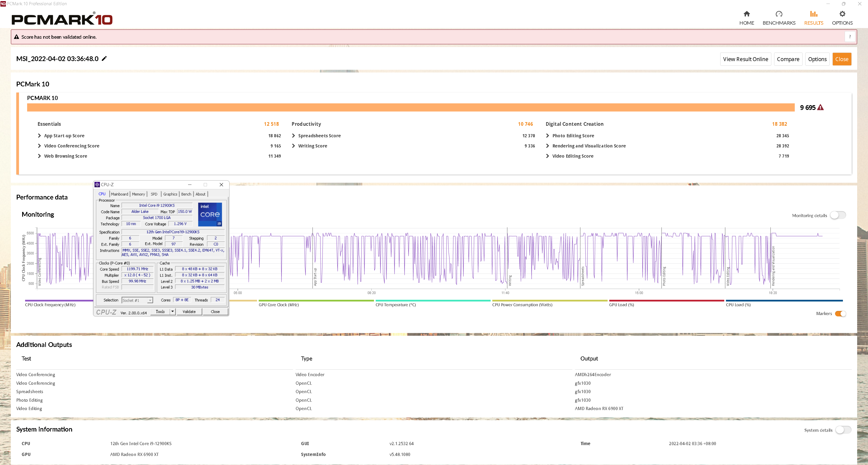Click the PCMark 10 logo
This screenshot has height=465, width=868.
click(62, 19)
